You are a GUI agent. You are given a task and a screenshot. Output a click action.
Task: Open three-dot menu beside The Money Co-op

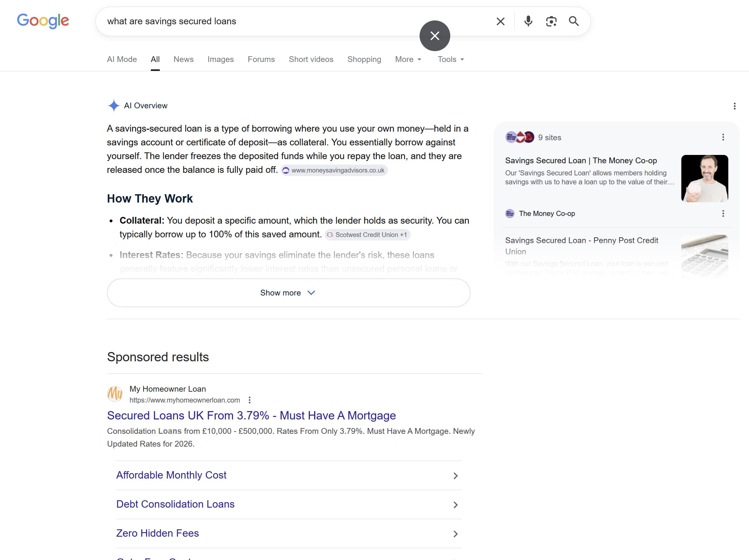723,214
